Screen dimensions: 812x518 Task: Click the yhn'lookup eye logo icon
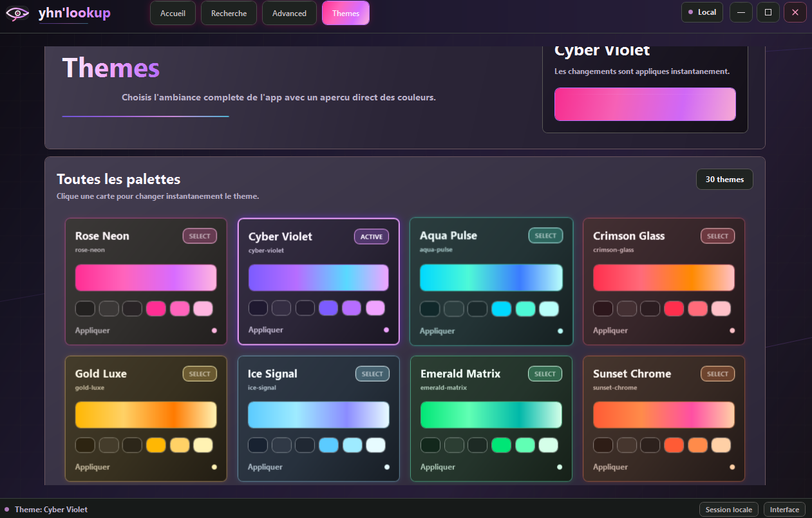(x=17, y=13)
